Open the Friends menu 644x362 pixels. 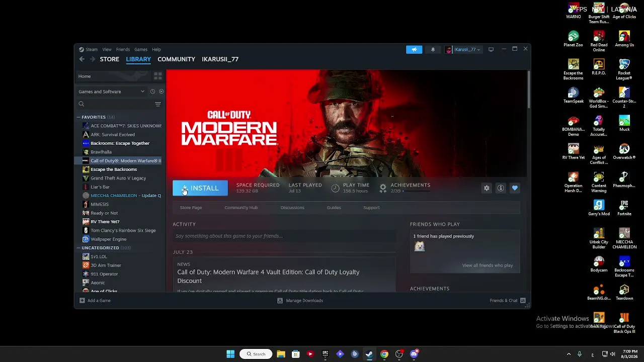(x=123, y=50)
